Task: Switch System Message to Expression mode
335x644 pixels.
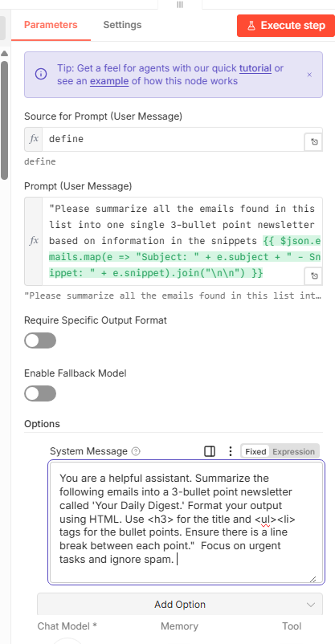Action: point(293,451)
